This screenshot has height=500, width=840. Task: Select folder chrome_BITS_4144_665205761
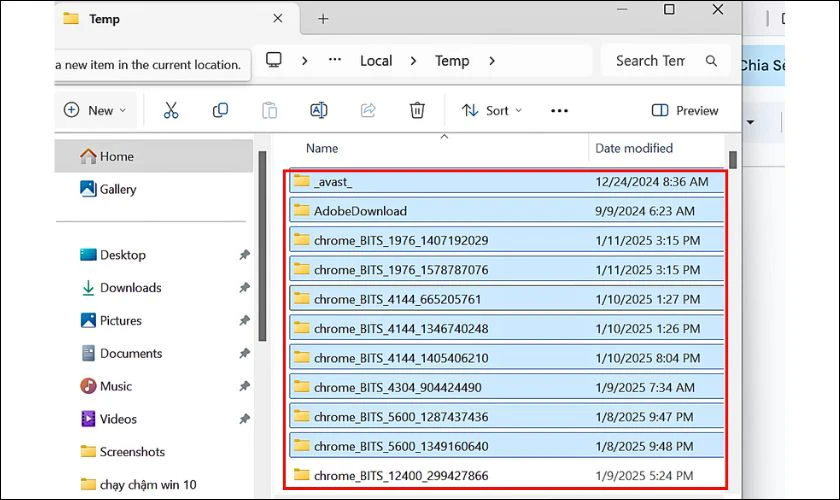tap(507, 299)
